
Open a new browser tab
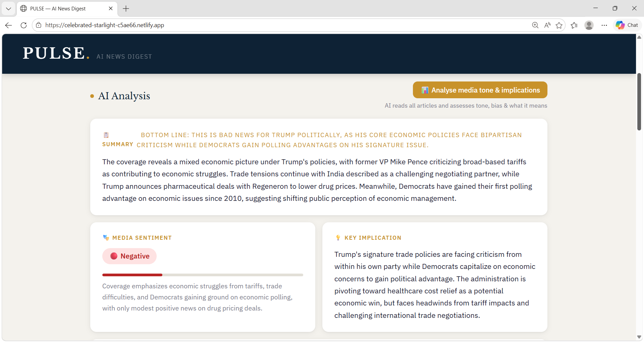pos(126,8)
